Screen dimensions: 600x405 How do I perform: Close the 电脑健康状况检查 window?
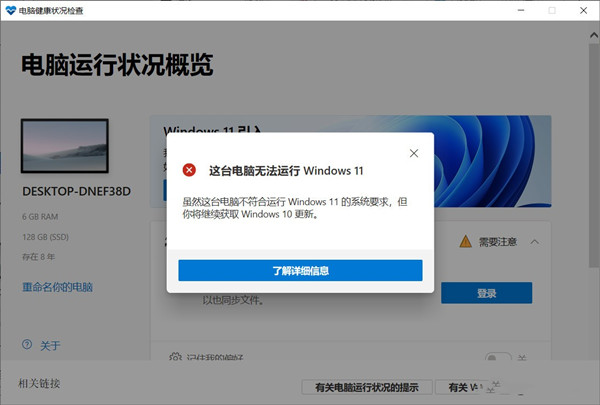[584, 10]
